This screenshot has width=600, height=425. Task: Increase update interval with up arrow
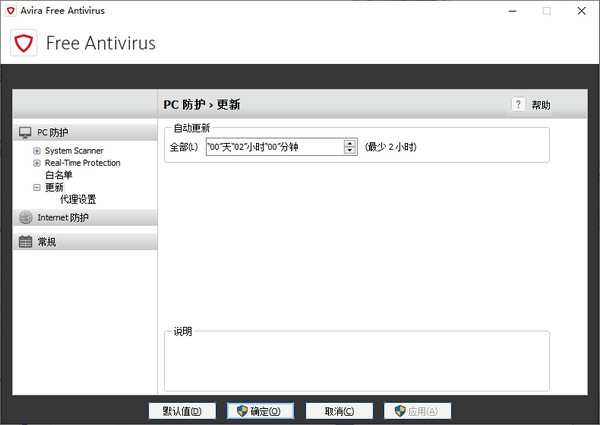point(350,143)
